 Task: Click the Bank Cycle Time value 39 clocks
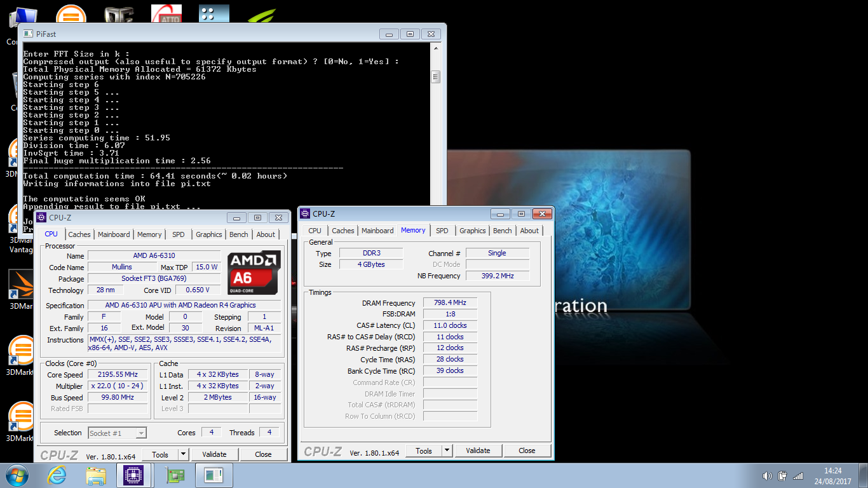click(x=450, y=371)
